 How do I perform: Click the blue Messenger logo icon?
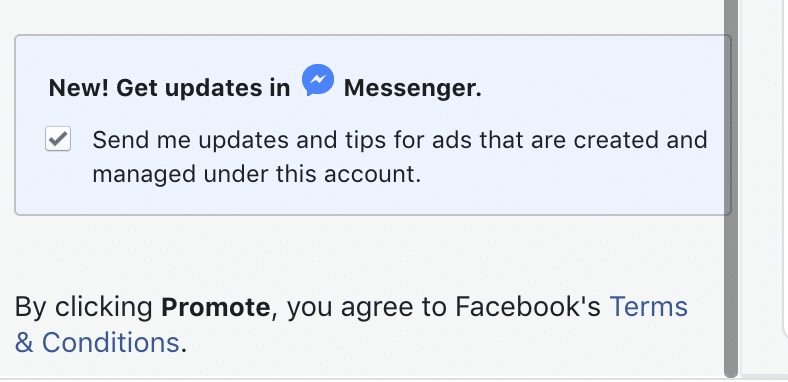click(x=318, y=80)
